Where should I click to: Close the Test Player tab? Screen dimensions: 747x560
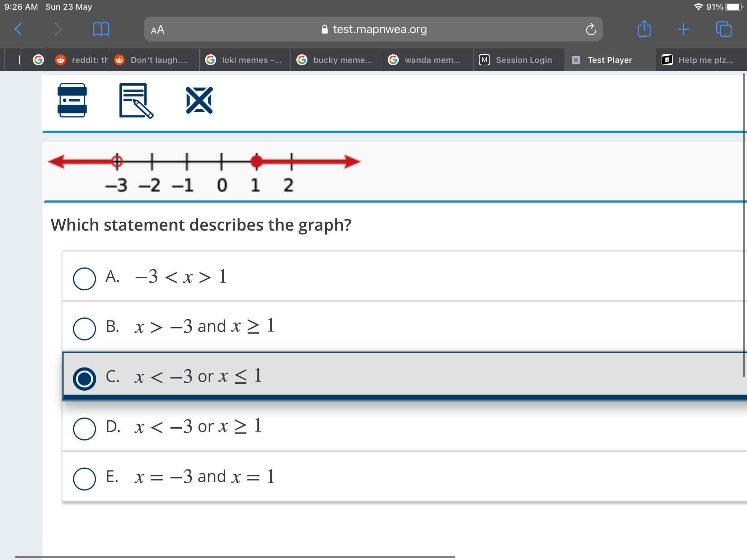pyautogui.click(x=576, y=60)
